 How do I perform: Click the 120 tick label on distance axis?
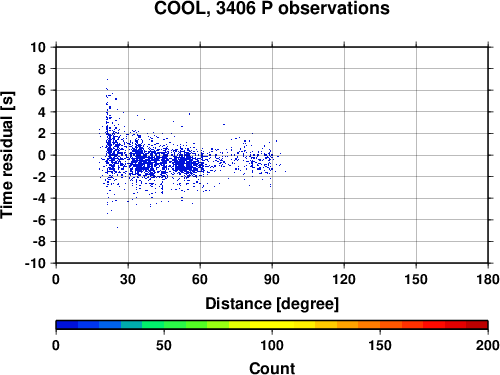[344, 279]
